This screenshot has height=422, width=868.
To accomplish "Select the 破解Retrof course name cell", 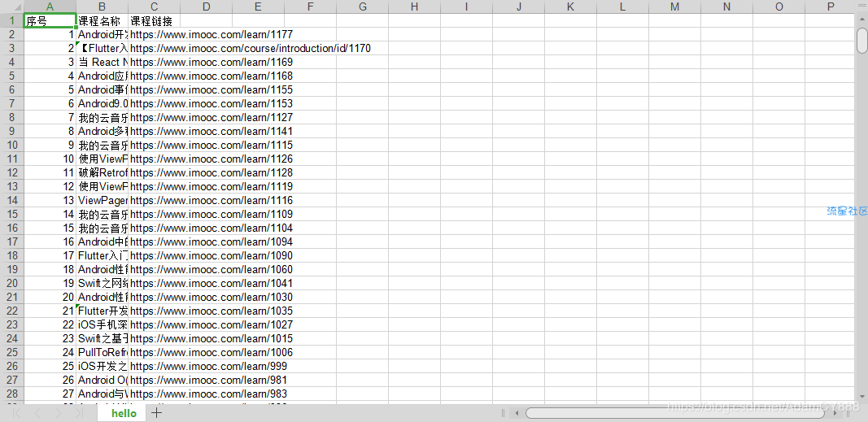I will (102, 173).
